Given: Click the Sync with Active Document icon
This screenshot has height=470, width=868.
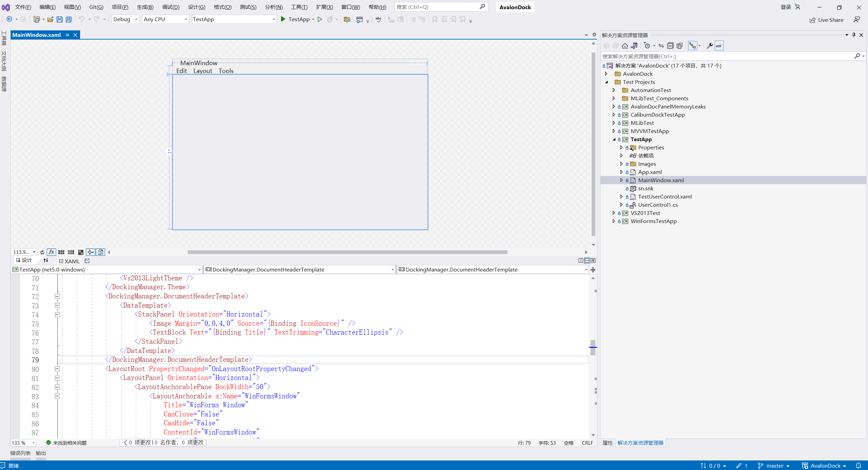Looking at the screenshot, I should [x=661, y=46].
